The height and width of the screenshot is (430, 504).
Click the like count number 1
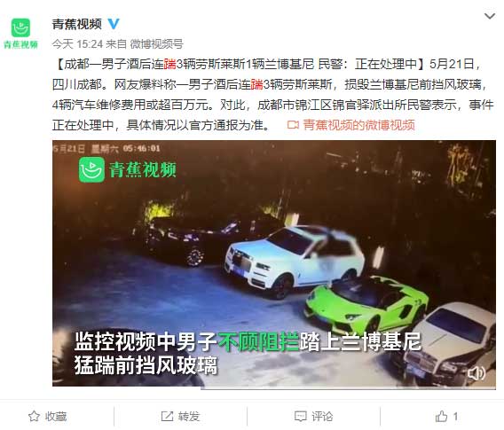point(455,417)
